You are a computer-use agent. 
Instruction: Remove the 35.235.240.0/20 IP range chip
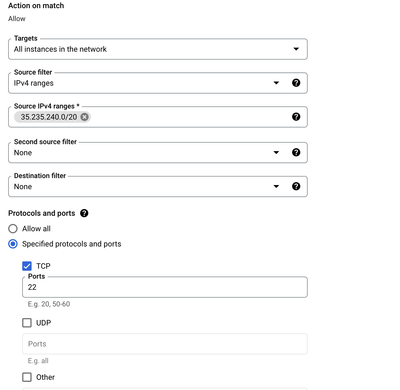point(85,117)
